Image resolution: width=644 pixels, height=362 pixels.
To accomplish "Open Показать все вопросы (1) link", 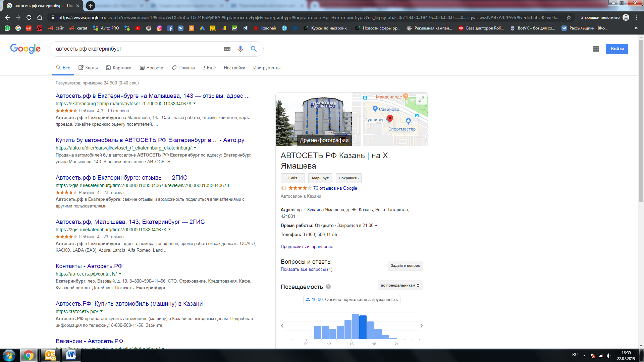I will point(307,269).
